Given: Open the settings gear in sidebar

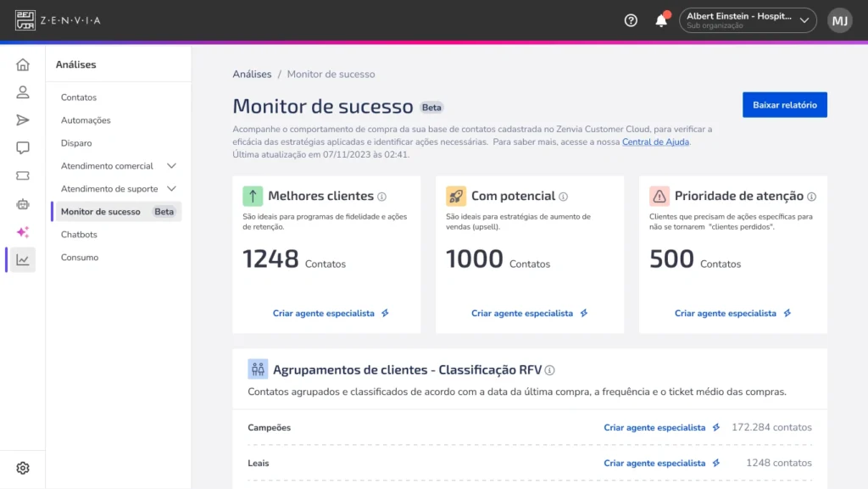Looking at the screenshot, I should (23, 468).
